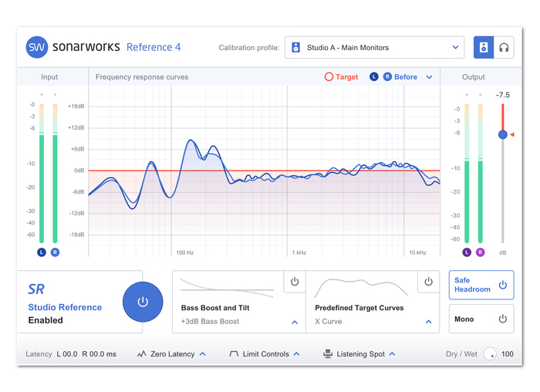The width and height of the screenshot is (540, 392).
Task: Click the 1 kHz axis label
Action: point(299,252)
